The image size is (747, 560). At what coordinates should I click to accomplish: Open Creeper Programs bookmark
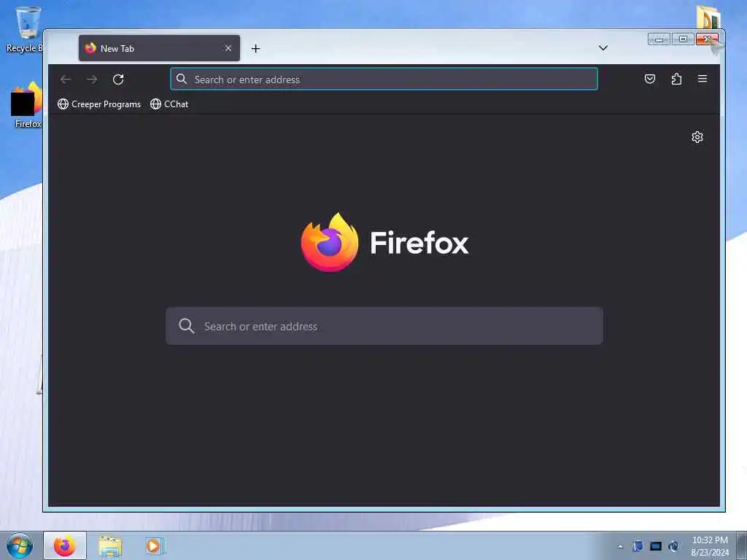[x=99, y=104]
